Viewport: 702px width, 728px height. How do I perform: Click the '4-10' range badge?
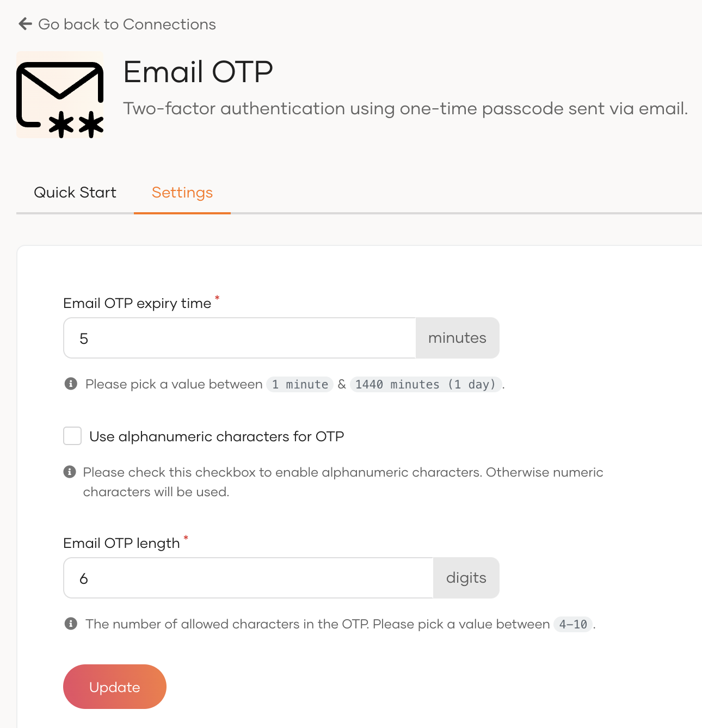[x=572, y=624]
